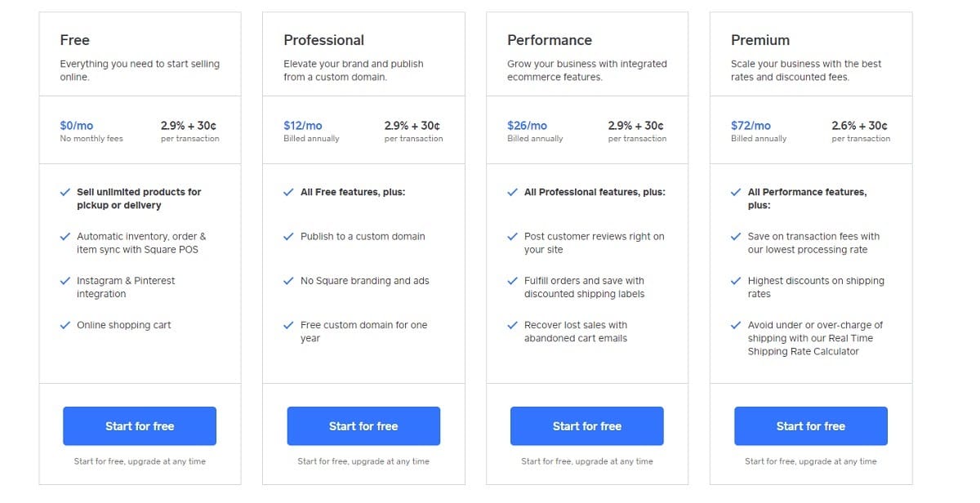Click the checkmark beside 'Online shopping cart'
The image size is (980, 503).
[x=66, y=325]
